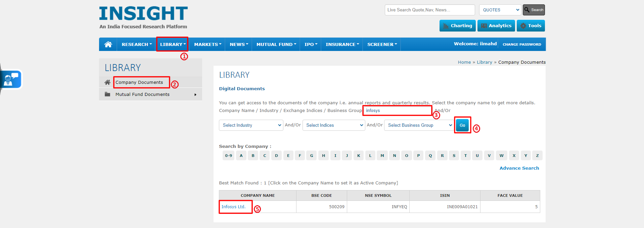Image resolution: width=644 pixels, height=228 pixels.
Task: Filter companies by letter D
Action: tap(276, 156)
